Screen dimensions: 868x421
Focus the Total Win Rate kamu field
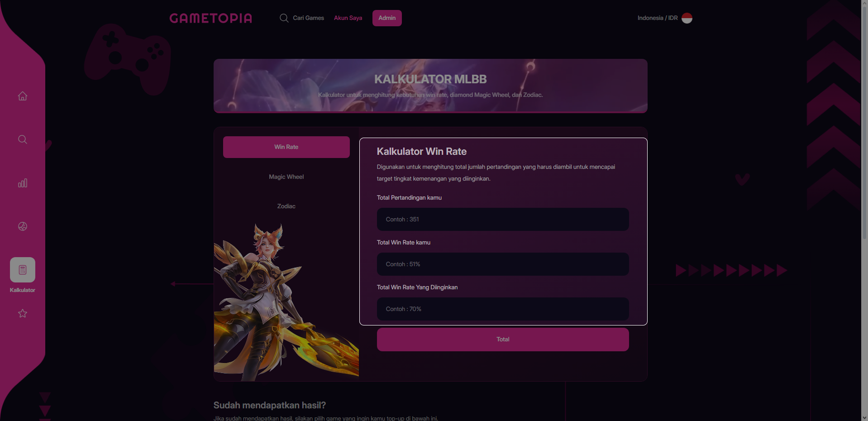[x=503, y=264]
